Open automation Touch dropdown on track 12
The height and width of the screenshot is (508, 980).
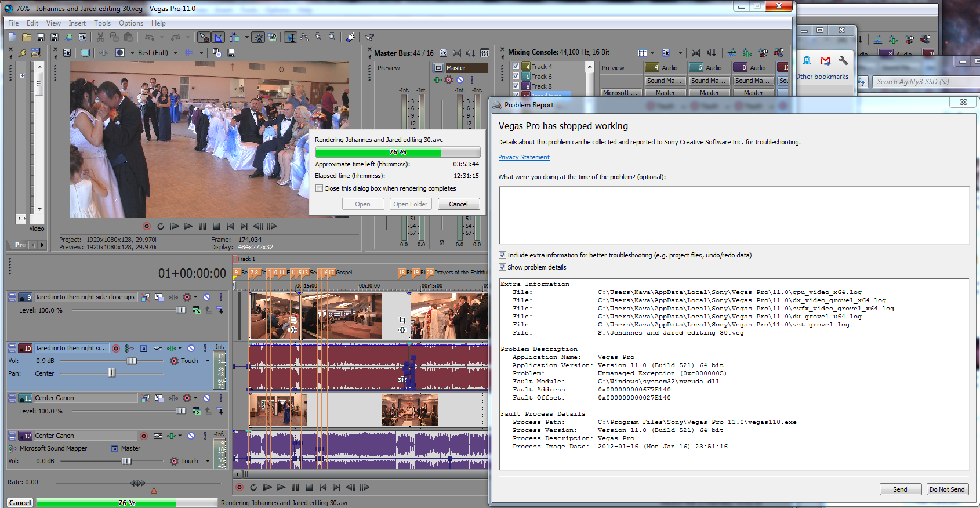pyautogui.click(x=208, y=461)
